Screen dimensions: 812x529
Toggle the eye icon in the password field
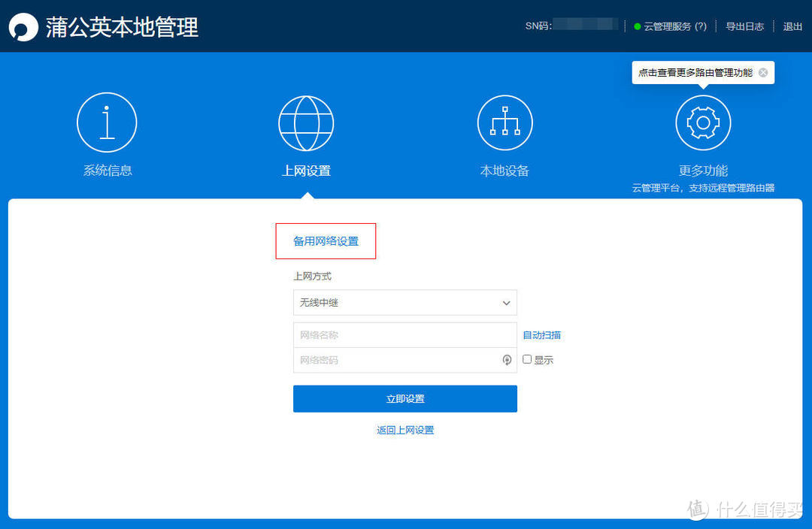click(507, 360)
